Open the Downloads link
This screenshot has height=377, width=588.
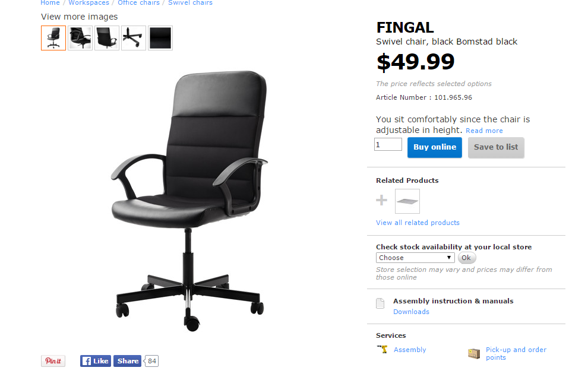pos(411,312)
